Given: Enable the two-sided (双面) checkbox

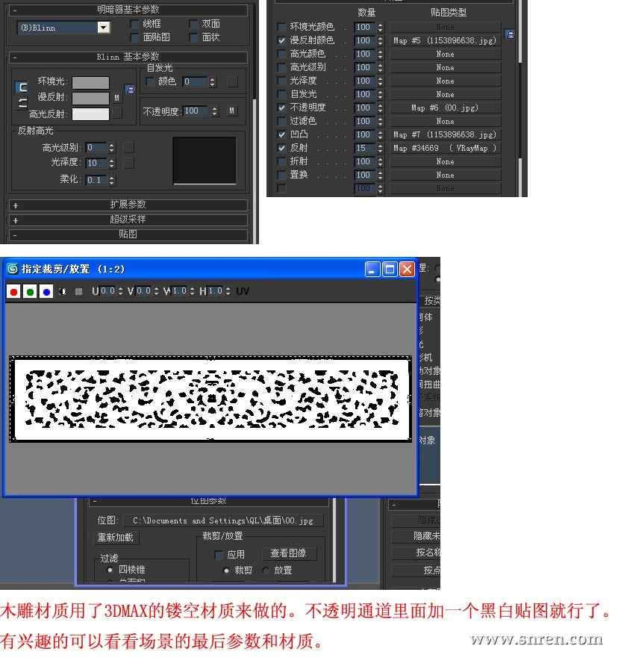Looking at the screenshot, I should [x=193, y=24].
